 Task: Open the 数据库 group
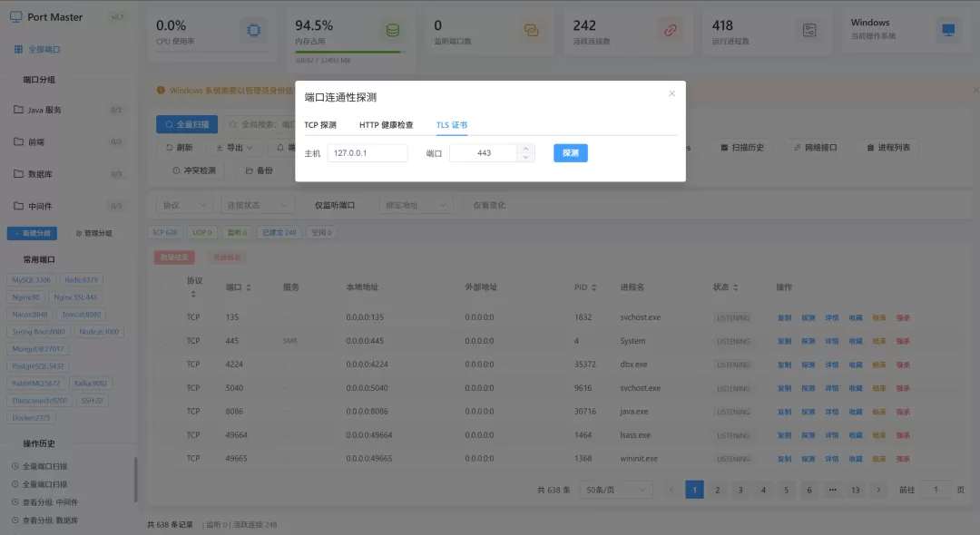(x=69, y=173)
